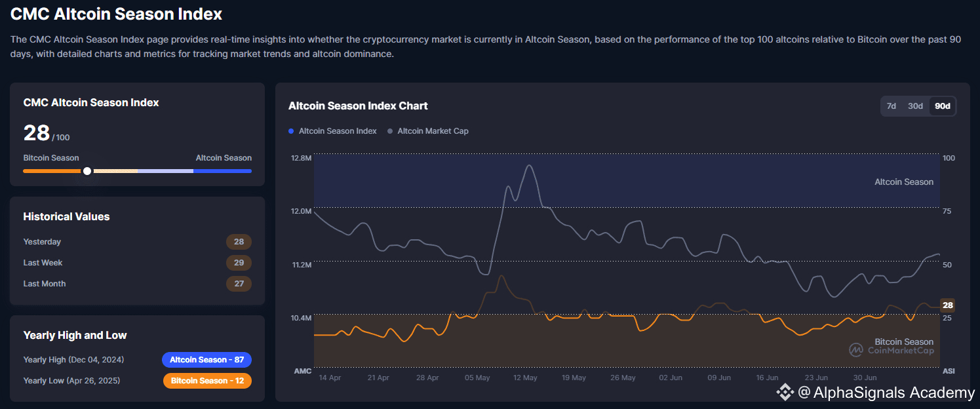
Task: Click the gray Altcoin Market Cap legend dot
Action: 390,131
